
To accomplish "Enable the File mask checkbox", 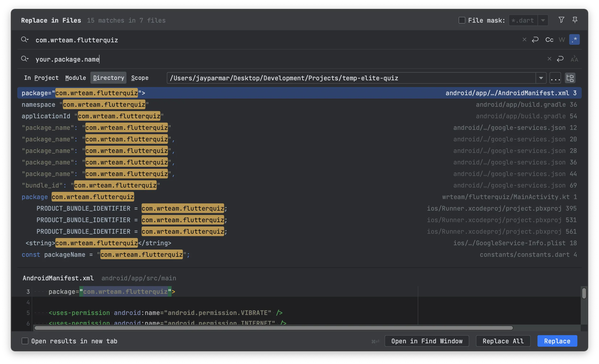I will [x=462, y=20].
